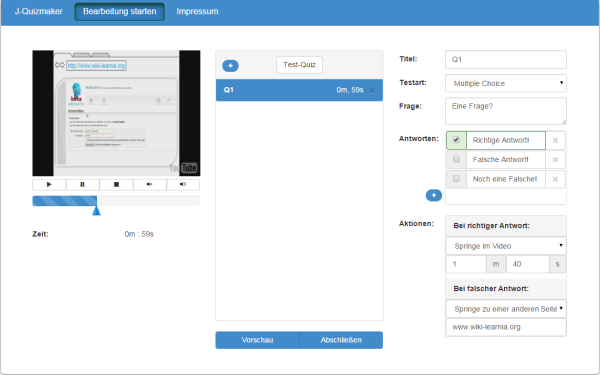The height and width of the screenshot is (375, 600).
Task: Click the Abschließen button
Action: [341, 340]
